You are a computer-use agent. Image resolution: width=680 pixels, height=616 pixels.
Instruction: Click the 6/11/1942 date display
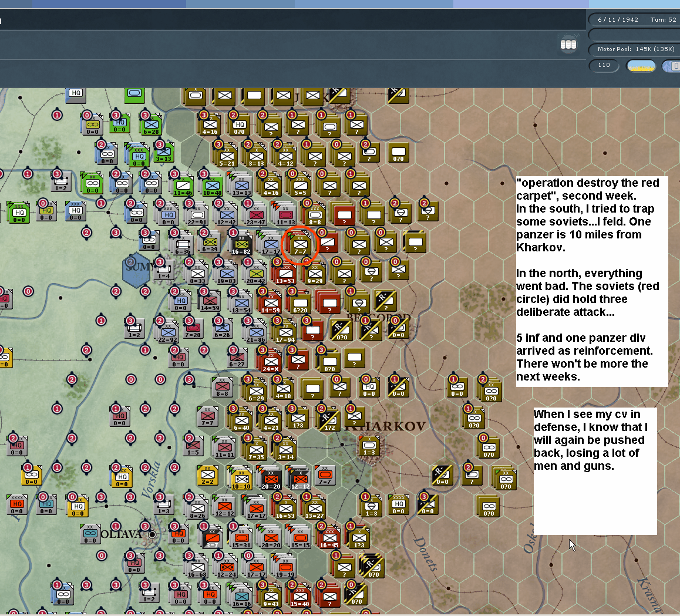[618, 20]
